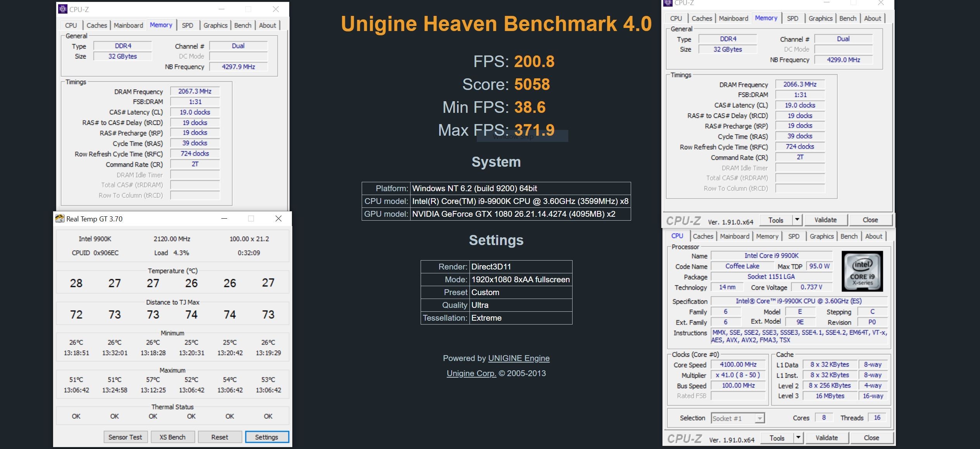Select CPU tab in lower-right CPU-Z window

677,236
